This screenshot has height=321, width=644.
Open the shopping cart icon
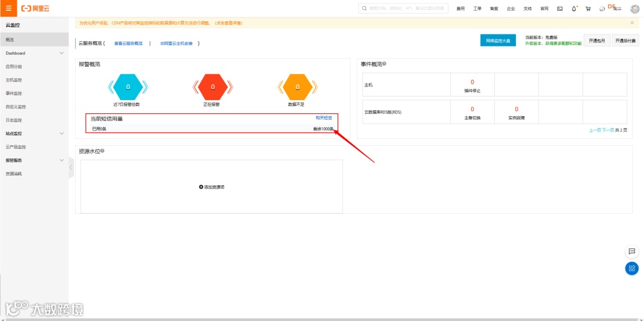pyautogui.click(x=588, y=8)
